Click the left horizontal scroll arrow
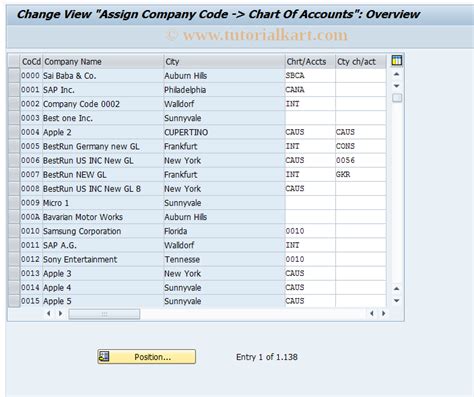 click(x=49, y=313)
